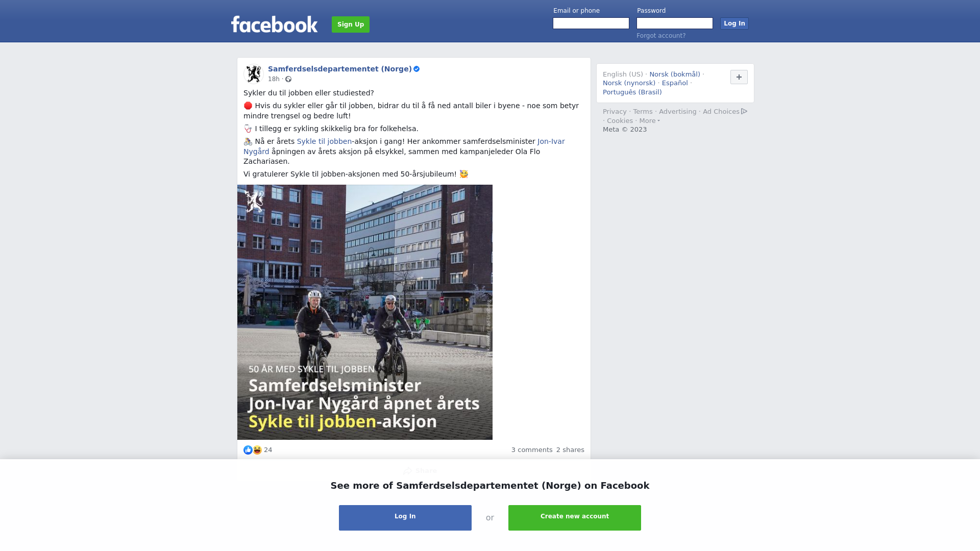980x551 pixels.
Task: Click the green Sign Up button
Action: (351, 24)
